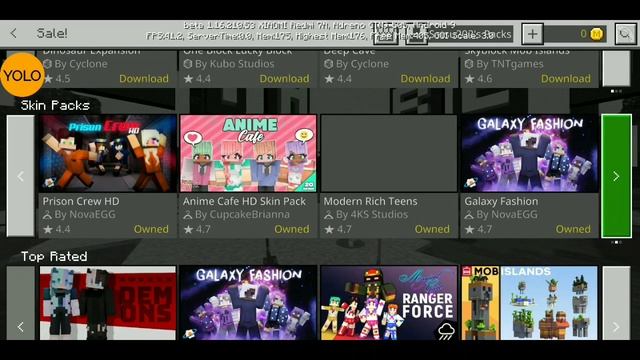
Task: Click By Cyclone under Deep Cave
Action: (362, 64)
